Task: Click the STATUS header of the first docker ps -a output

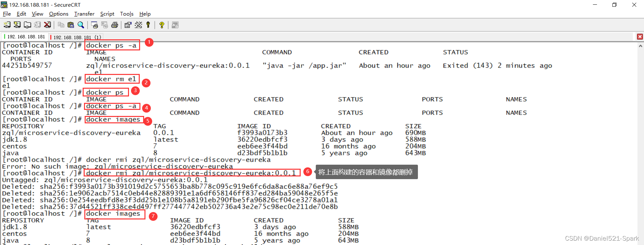Action: [x=455, y=52]
